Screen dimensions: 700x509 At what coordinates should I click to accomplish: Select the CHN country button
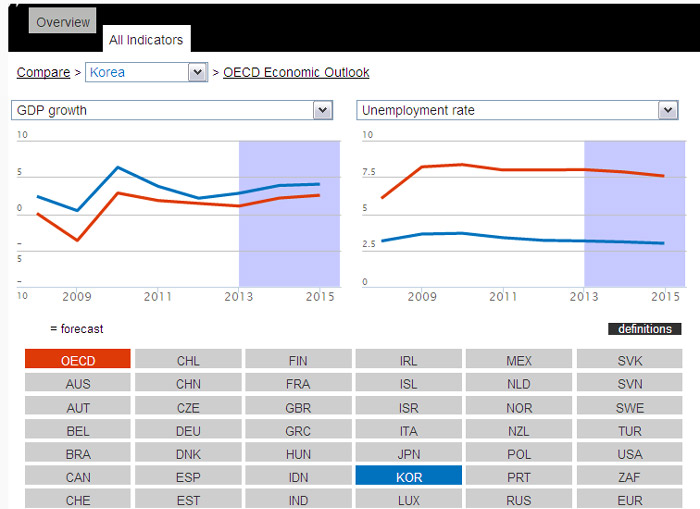188,384
